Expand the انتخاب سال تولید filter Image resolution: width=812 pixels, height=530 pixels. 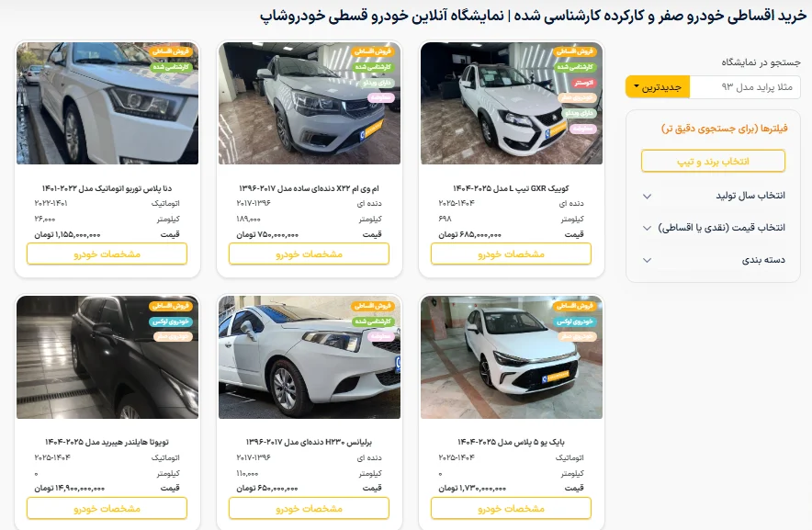[714, 196]
